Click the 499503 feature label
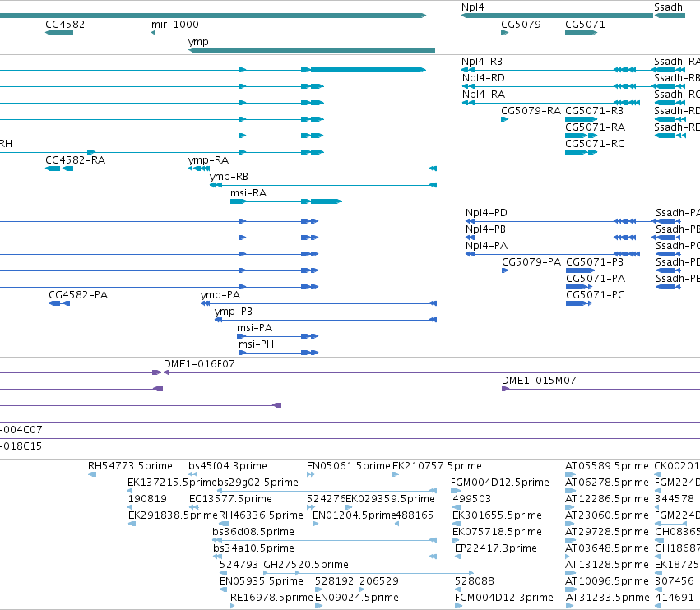Viewport: 700px width, 610px height. coord(472,499)
